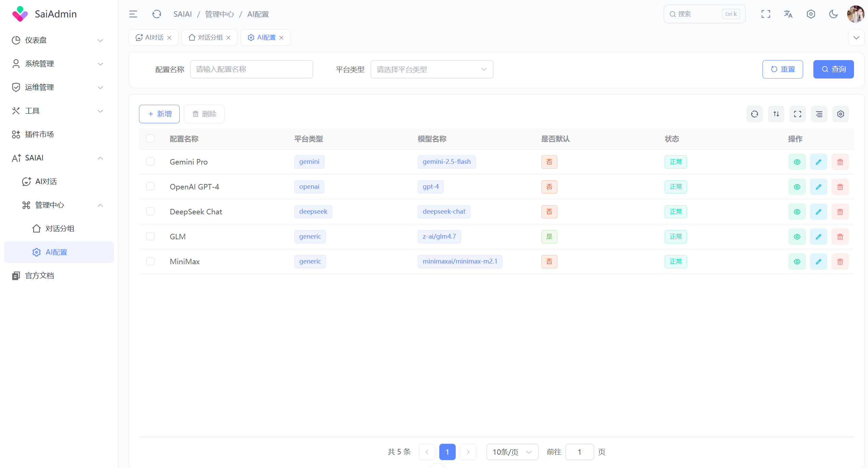Check the GLM row checkbox
This screenshot has height=468, width=868.
point(150,236)
